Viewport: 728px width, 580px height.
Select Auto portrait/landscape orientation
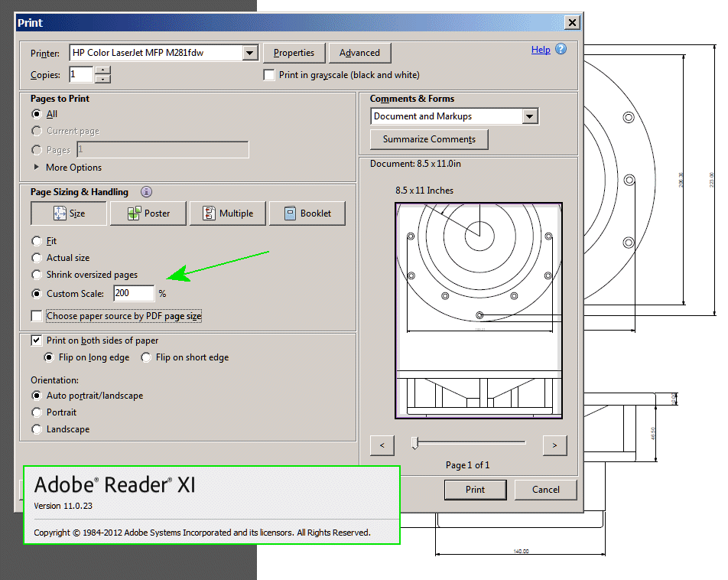(37, 396)
